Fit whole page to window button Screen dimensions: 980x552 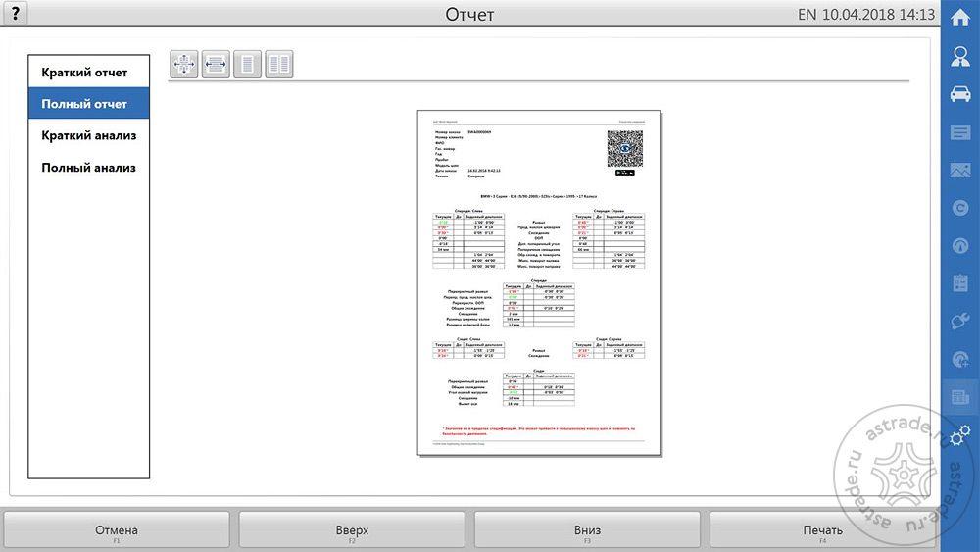tap(184, 64)
